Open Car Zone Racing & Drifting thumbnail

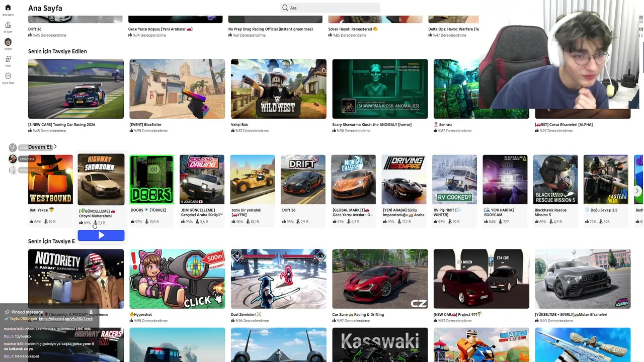pyautogui.click(x=380, y=279)
